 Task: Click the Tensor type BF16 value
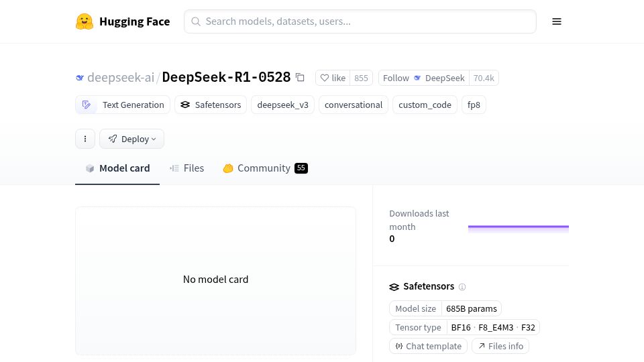pos(461,328)
